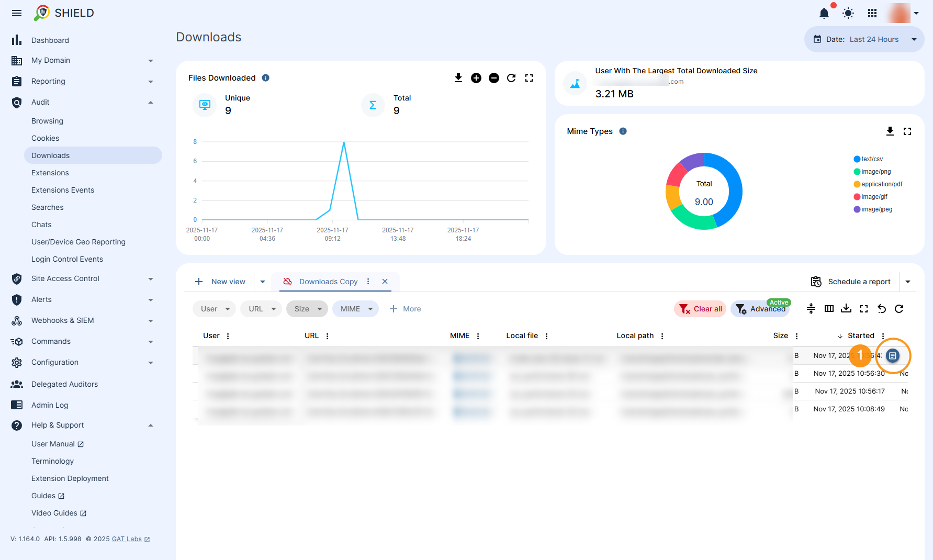The image size is (933, 560).
Task: Refresh the Files Downloaded chart
Action: point(511,78)
